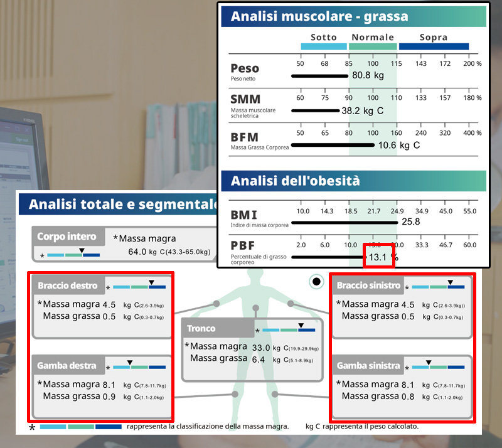This screenshot has height=448, width=502.
Task: Open the Braccio destro segment header
Action: pyautogui.click(x=68, y=285)
